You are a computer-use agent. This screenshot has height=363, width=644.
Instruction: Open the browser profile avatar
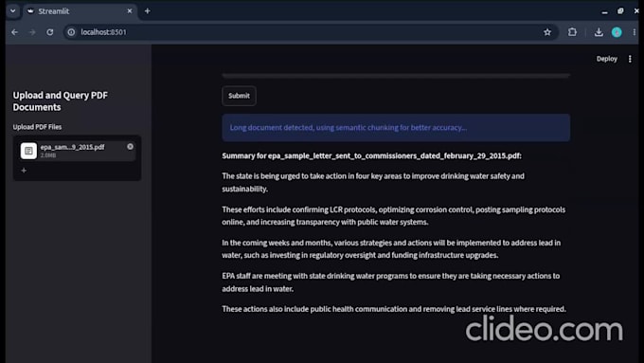[617, 32]
